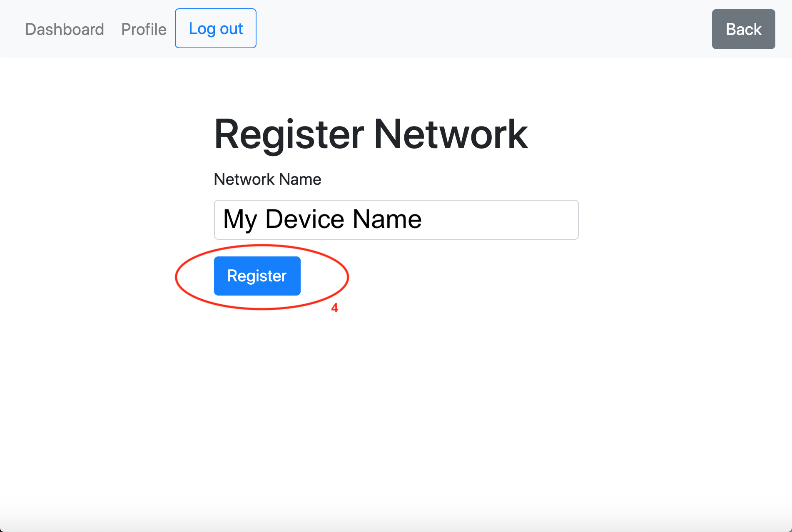Click the word 'Device' in the text box
This screenshot has width=792, height=532.
pos(304,219)
